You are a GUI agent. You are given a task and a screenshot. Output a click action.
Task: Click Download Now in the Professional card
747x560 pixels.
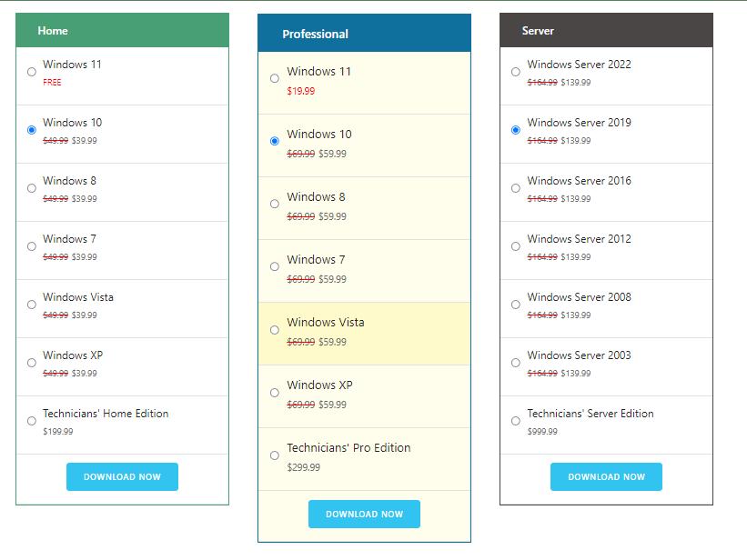(x=365, y=515)
